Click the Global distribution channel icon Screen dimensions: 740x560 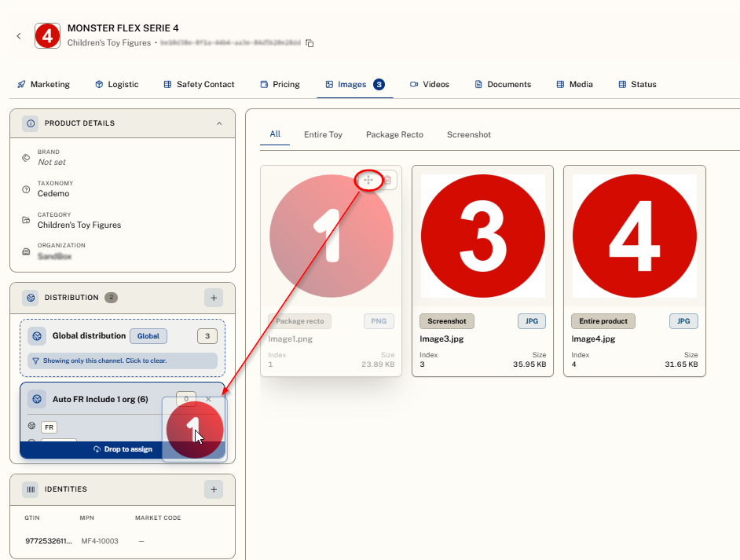(x=37, y=336)
